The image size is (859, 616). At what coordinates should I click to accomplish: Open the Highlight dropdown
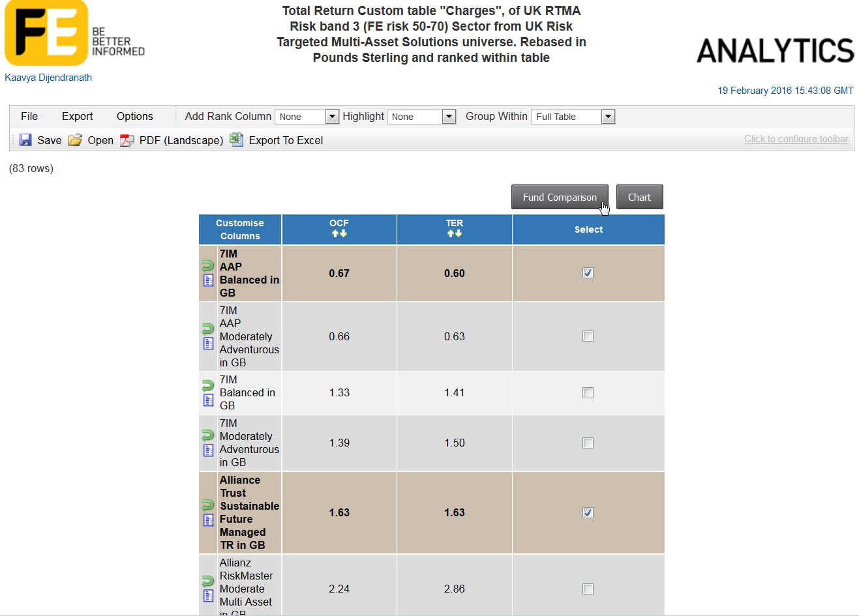pyautogui.click(x=421, y=117)
